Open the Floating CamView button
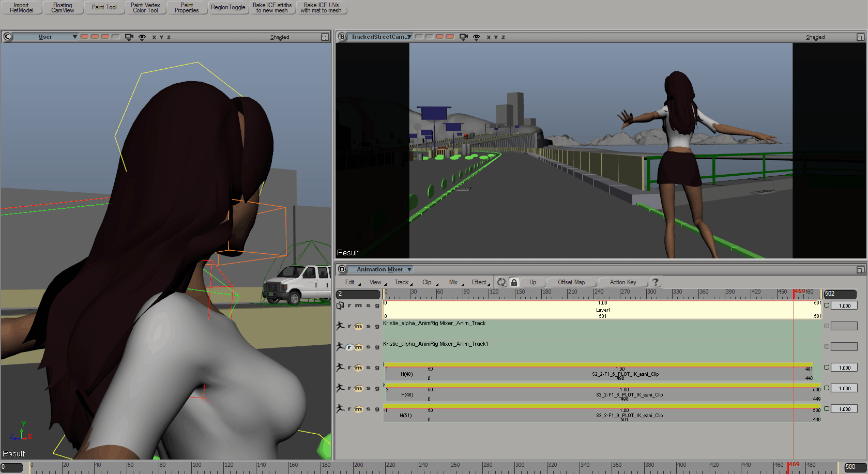The image size is (868, 474). click(x=63, y=8)
